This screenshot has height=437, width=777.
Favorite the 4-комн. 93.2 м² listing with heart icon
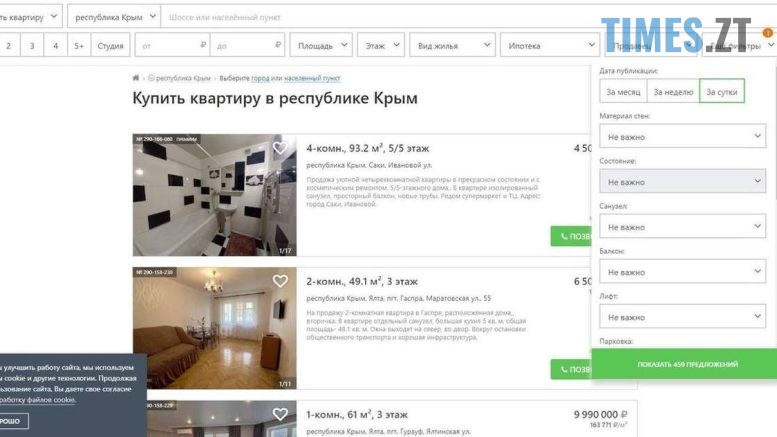[280, 148]
